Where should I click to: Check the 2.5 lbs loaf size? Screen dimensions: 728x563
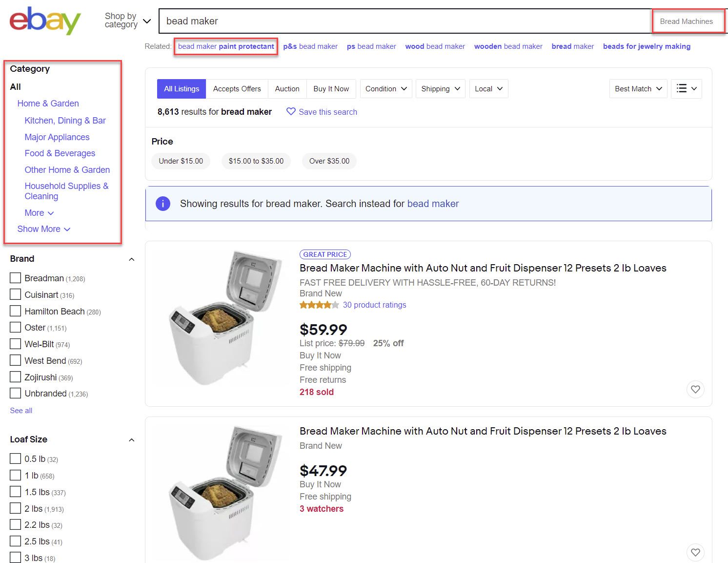[x=16, y=541]
